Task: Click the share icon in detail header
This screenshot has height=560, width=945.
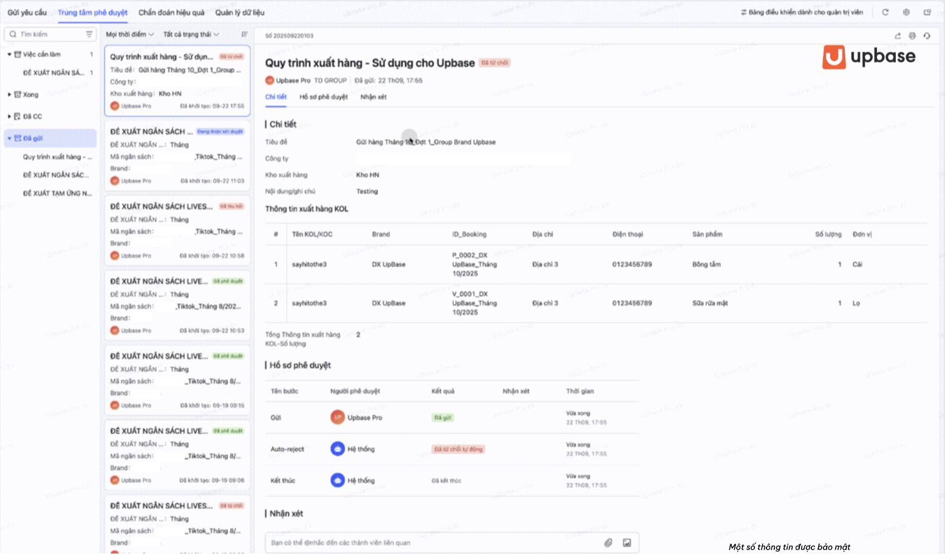Action: pos(898,36)
